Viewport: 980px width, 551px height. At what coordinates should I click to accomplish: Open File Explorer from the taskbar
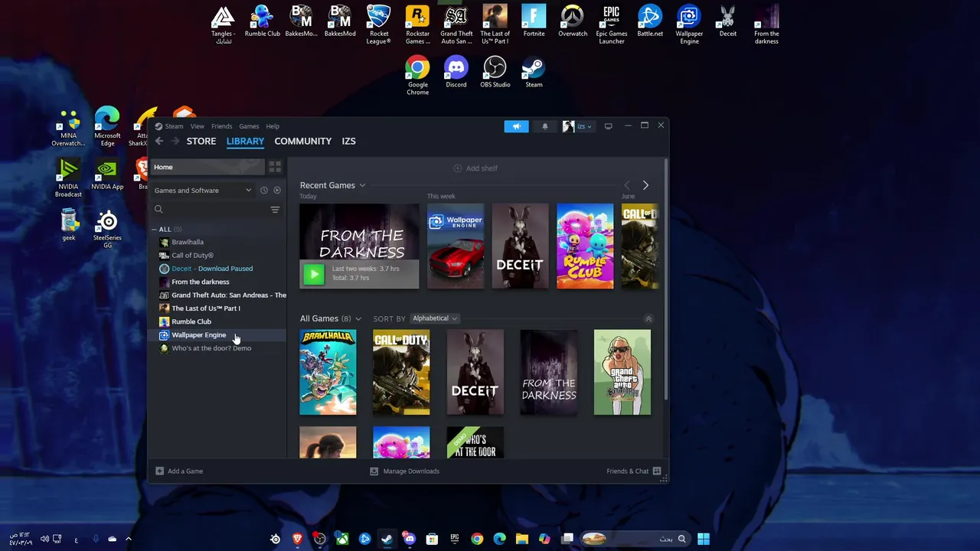point(522,539)
